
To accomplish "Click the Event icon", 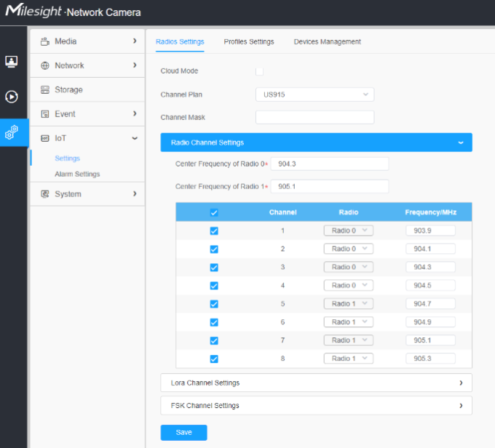I will [45, 114].
